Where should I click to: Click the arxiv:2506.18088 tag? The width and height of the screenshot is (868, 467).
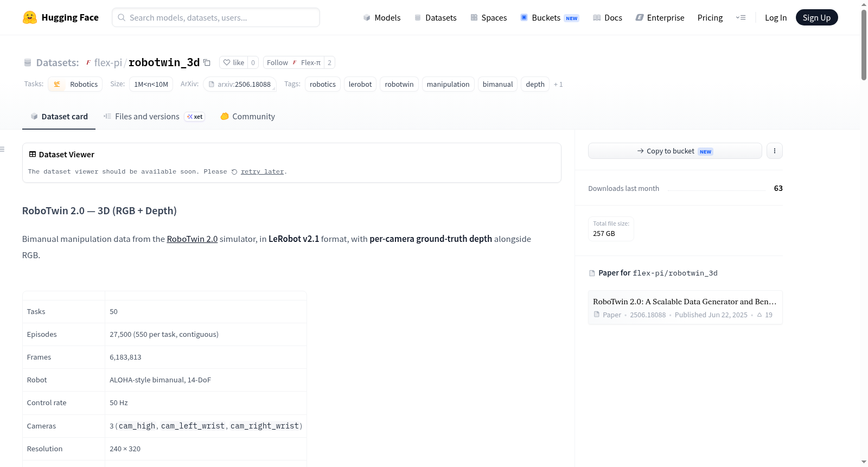[240, 84]
